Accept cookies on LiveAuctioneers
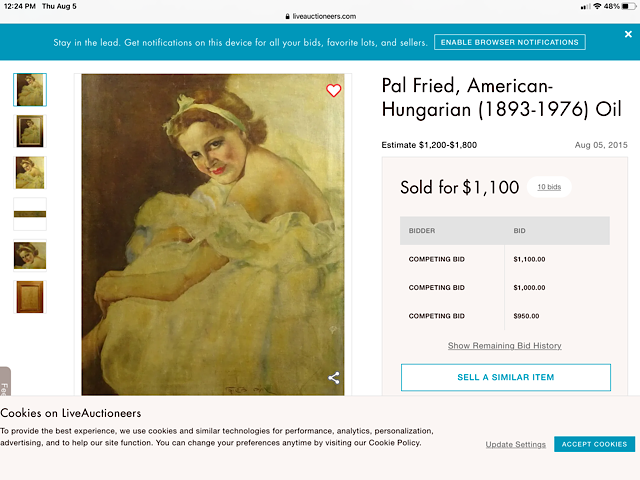640x480 pixels. (594, 444)
